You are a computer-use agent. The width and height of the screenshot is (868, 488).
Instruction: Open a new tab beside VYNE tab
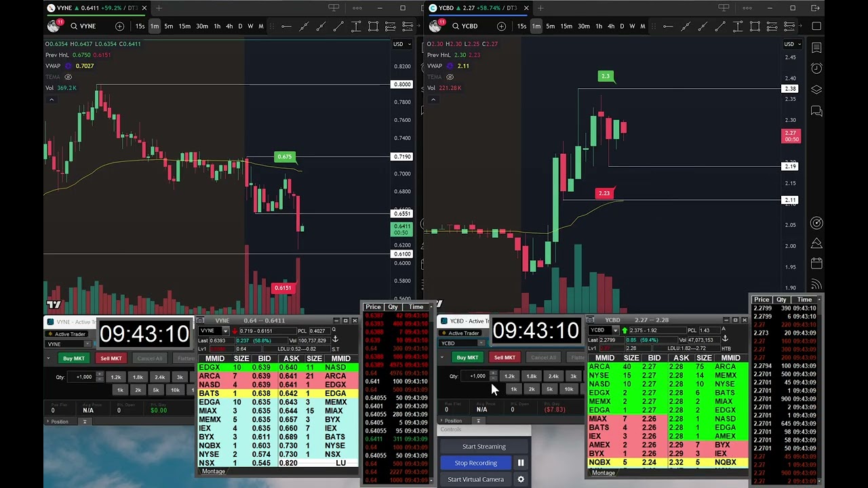159,8
